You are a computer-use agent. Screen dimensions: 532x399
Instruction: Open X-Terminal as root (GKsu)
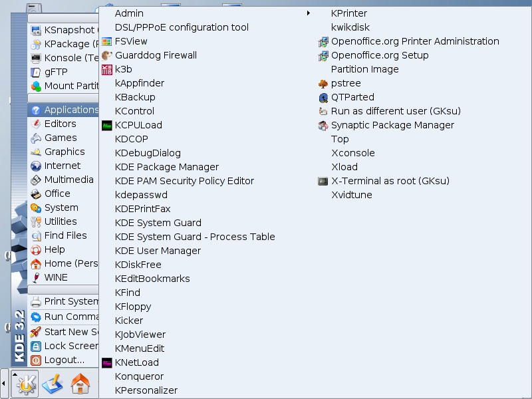click(390, 181)
